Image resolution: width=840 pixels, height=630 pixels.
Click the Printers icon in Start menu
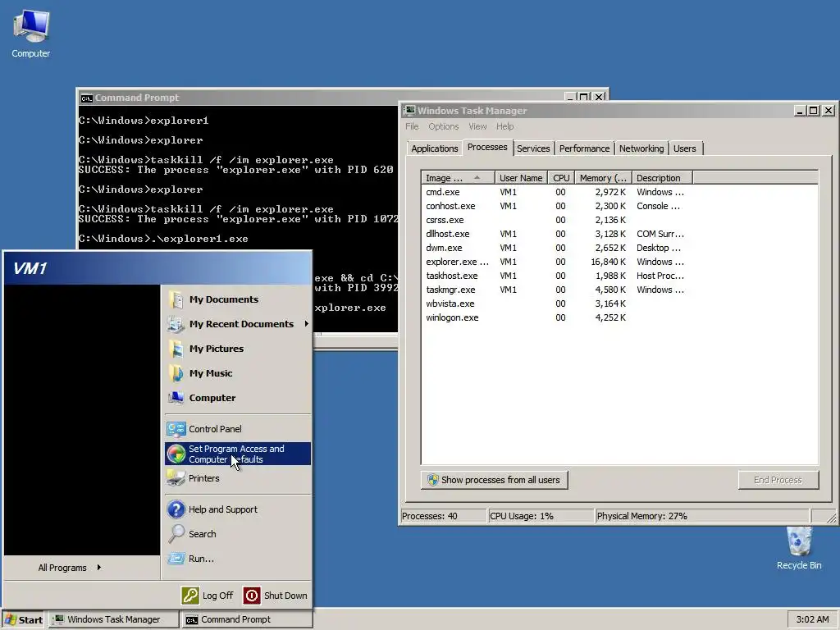coord(176,478)
